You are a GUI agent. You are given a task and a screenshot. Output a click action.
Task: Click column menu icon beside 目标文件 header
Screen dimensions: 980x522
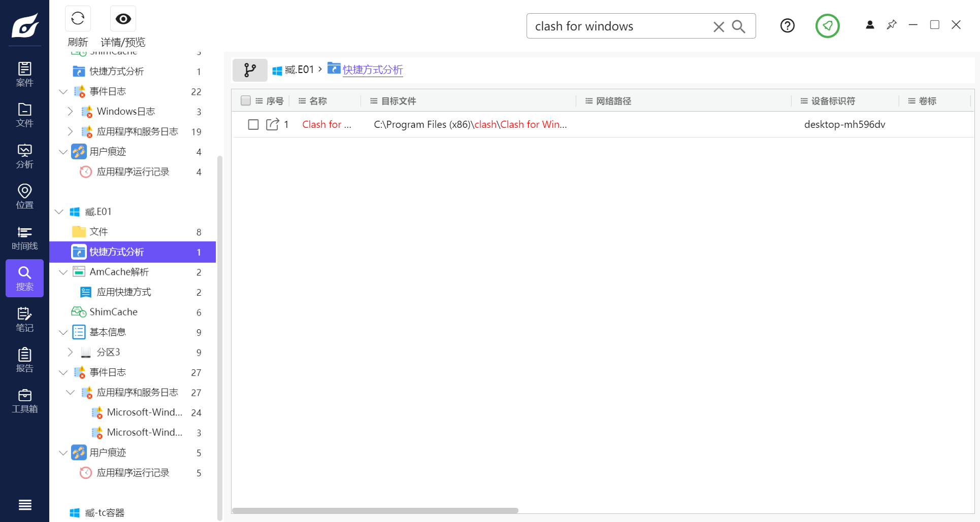(374, 101)
